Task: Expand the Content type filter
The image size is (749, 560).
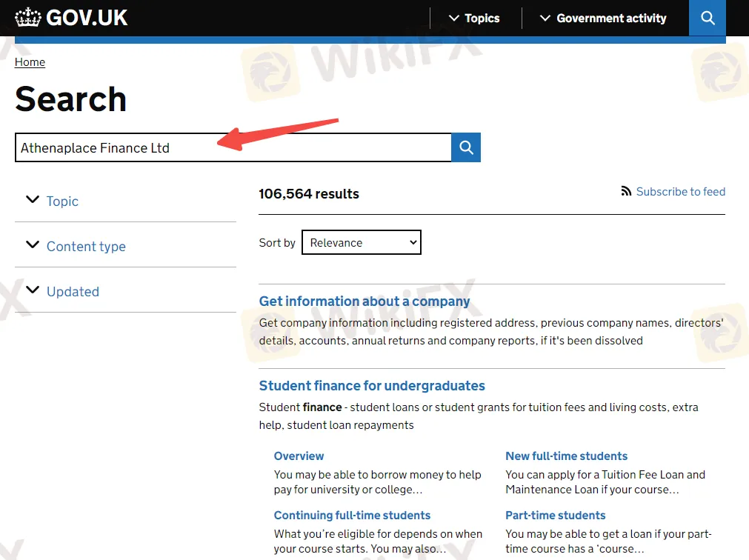Action: point(86,247)
